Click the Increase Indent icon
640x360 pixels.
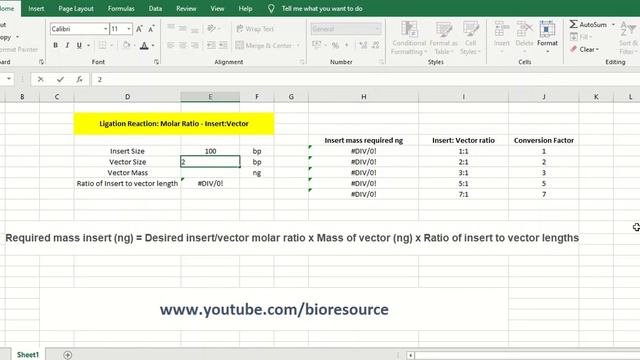(223, 45)
